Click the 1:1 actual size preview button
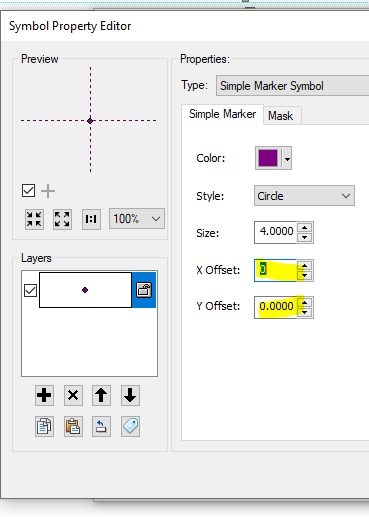The image size is (369, 517). pos(91,219)
